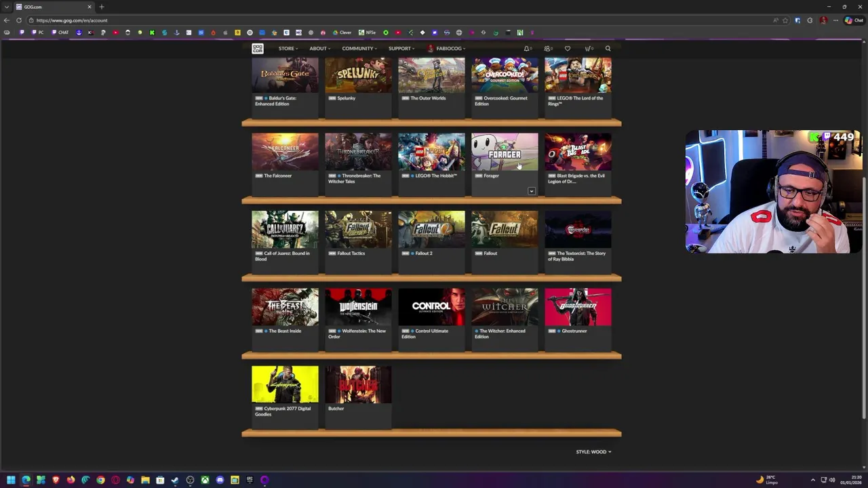Open LEGO The Lord of the Rings cover
This screenshot has height=488, width=868.
point(578,75)
